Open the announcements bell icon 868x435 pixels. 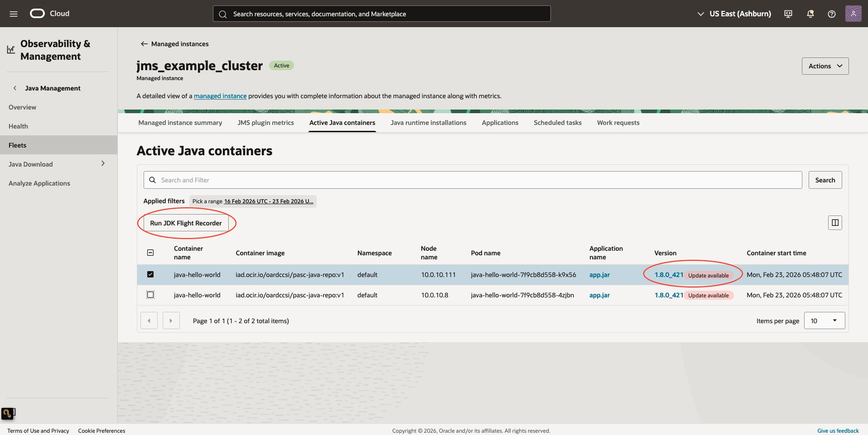point(810,14)
